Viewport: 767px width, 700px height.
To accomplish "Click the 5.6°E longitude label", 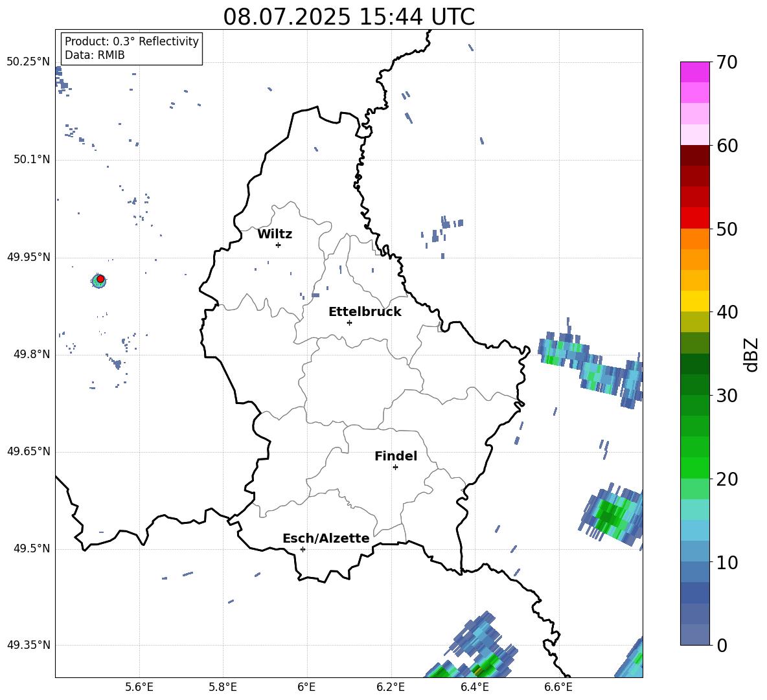I will click(x=139, y=687).
